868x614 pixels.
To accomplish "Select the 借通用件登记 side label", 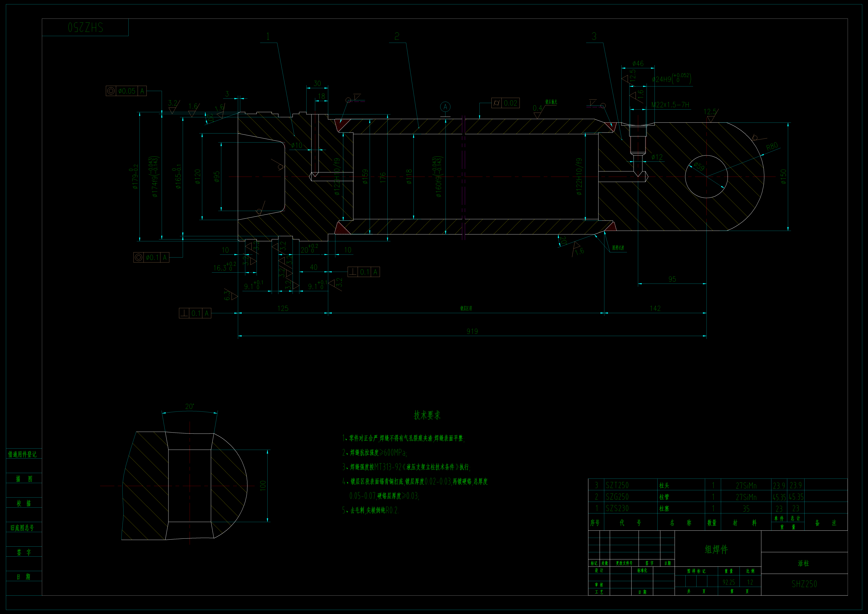I will [x=22, y=454].
